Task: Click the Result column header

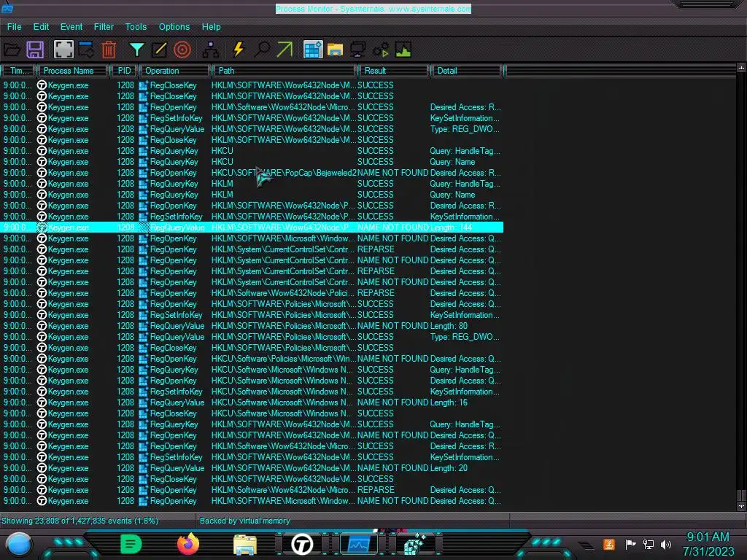Action: (393, 71)
